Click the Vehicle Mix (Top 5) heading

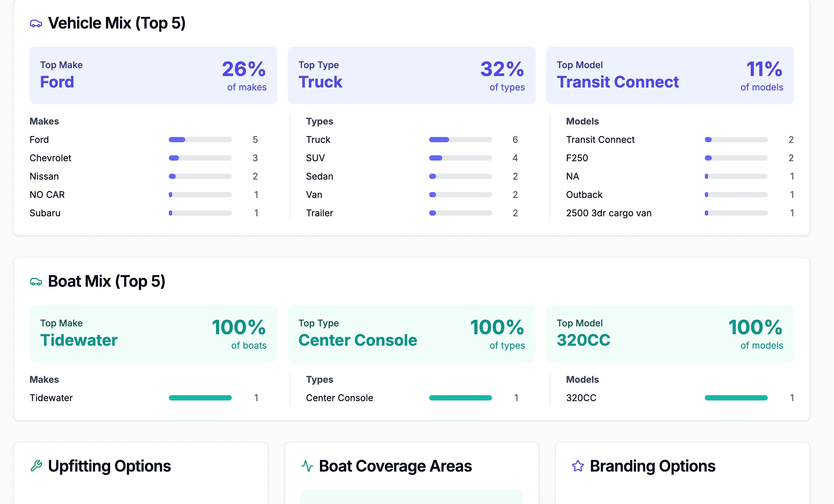pos(117,23)
